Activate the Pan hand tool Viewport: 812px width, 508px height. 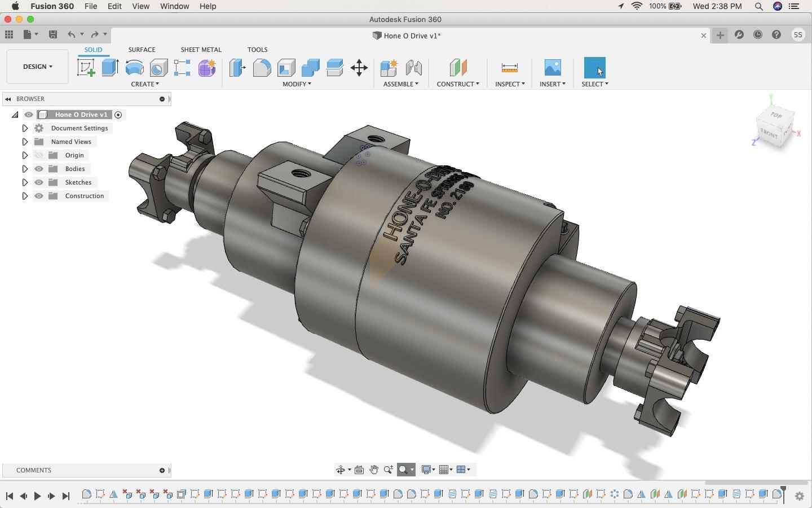click(374, 470)
